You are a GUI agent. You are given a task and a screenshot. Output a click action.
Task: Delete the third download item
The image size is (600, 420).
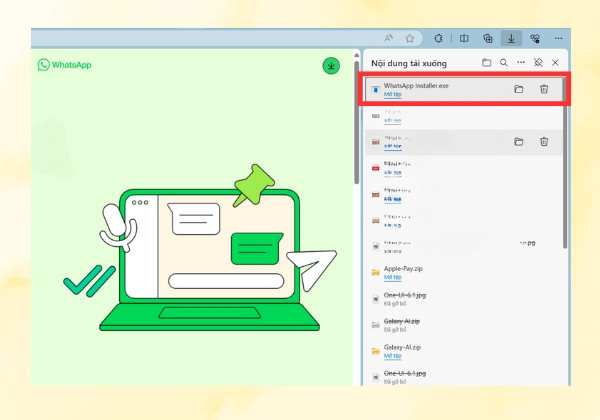pos(544,142)
